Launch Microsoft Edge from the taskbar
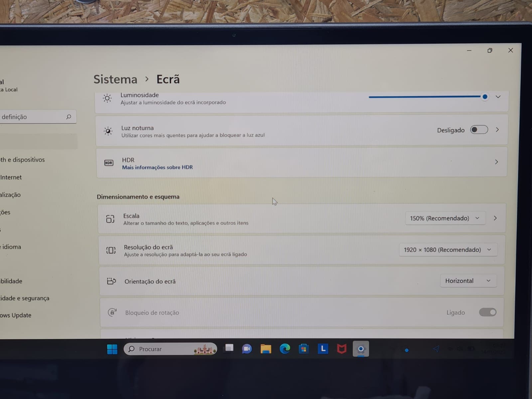Viewport: 532px width, 399px height. pyautogui.click(x=285, y=349)
